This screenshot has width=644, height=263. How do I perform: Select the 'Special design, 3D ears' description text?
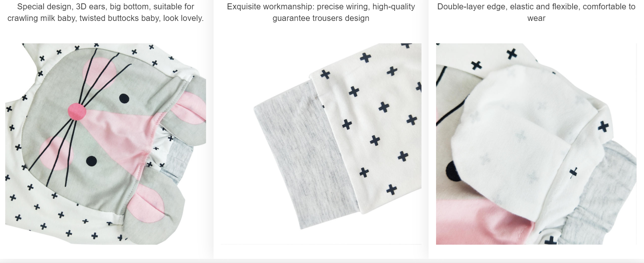(x=106, y=12)
